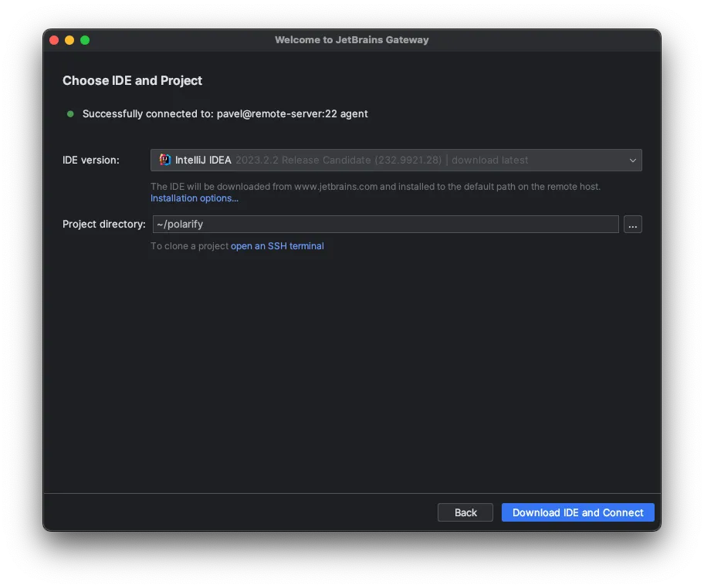Click the 'Project directory:' label
This screenshot has height=588, width=704.
[x=104, y=225]
